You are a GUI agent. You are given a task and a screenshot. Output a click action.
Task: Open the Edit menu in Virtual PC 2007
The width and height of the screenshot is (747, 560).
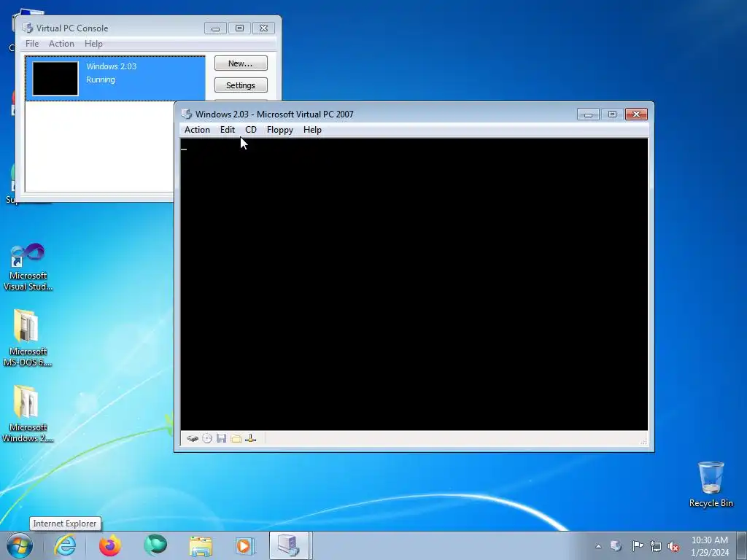(x=228, y=130)
